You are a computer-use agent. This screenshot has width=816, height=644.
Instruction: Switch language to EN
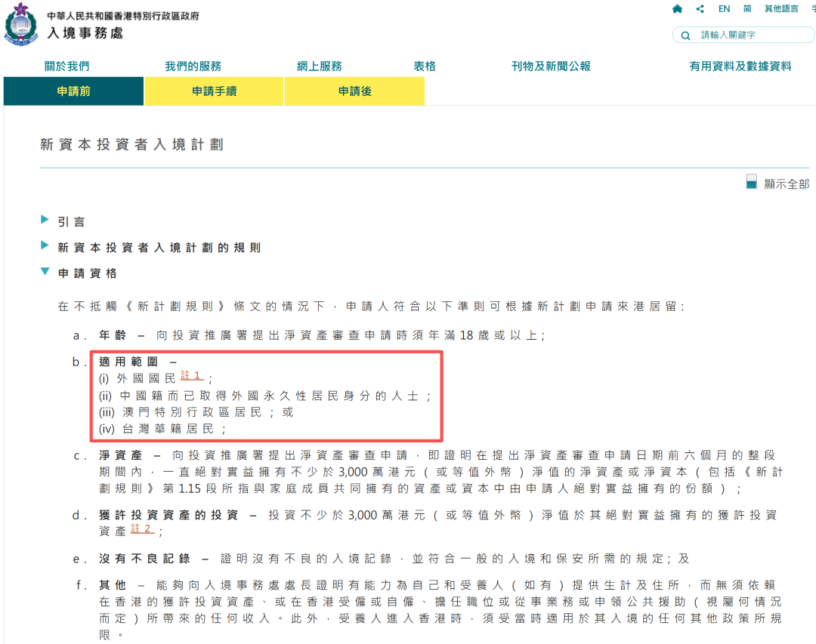pos(724,9)
